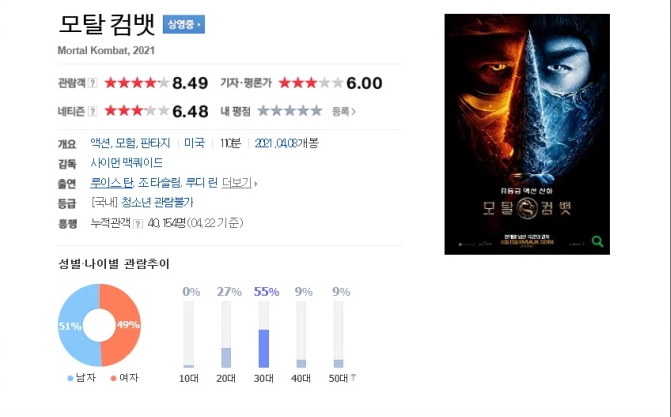Click the 기자·평론가 star rating
The image size is (671, 417).
pyautogui.click(x=311, y=83)
